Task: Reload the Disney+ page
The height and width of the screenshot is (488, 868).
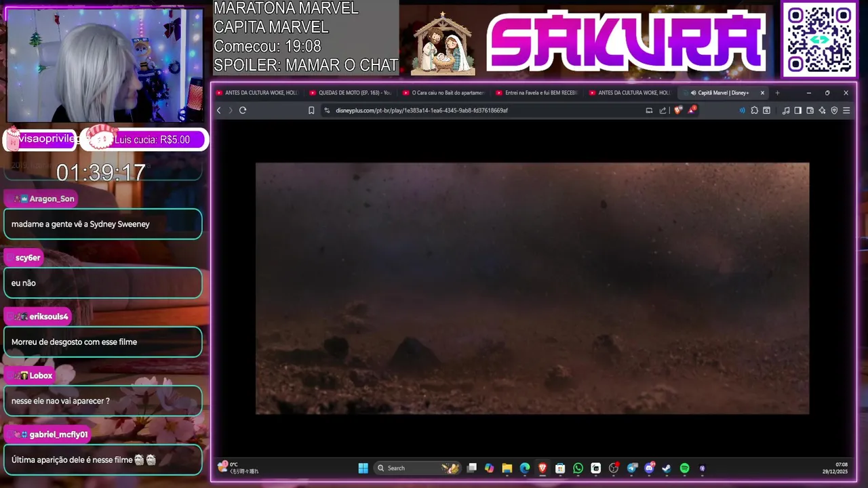Action: tap(243, 110)
